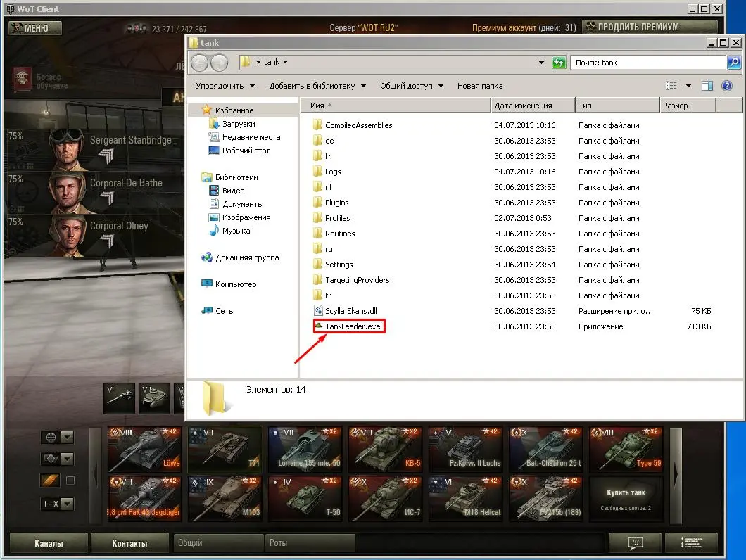The width and height of the screenshot is (746, 560).
Task: Open the Plugins folder
Action: (x=337, y=203)
